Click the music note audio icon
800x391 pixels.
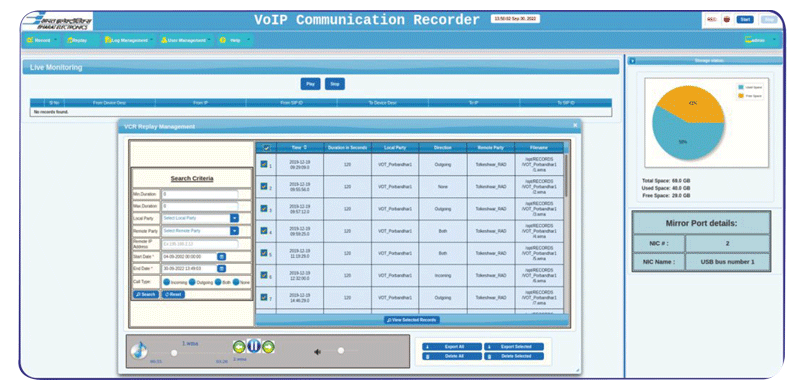click(139, 350)
